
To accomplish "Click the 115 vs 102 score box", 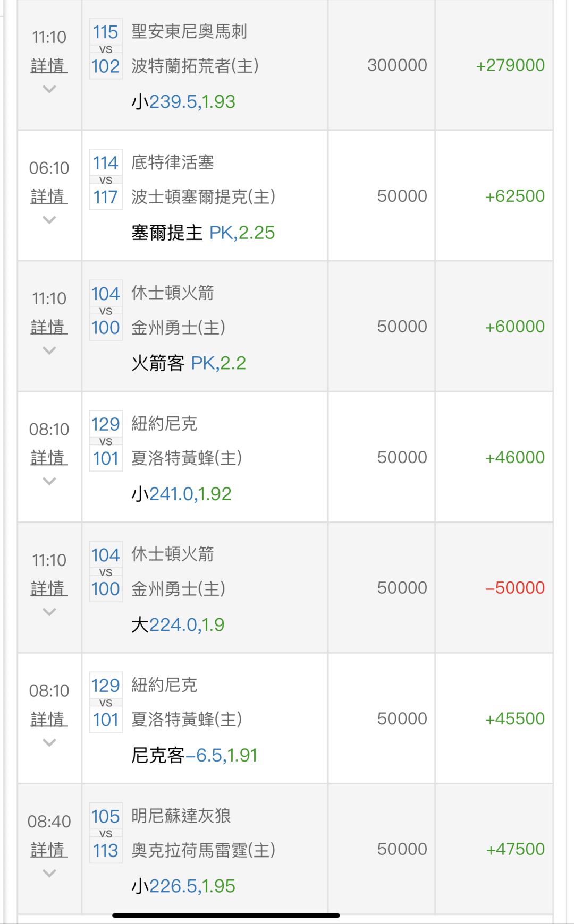I will (x=106, y=49).
